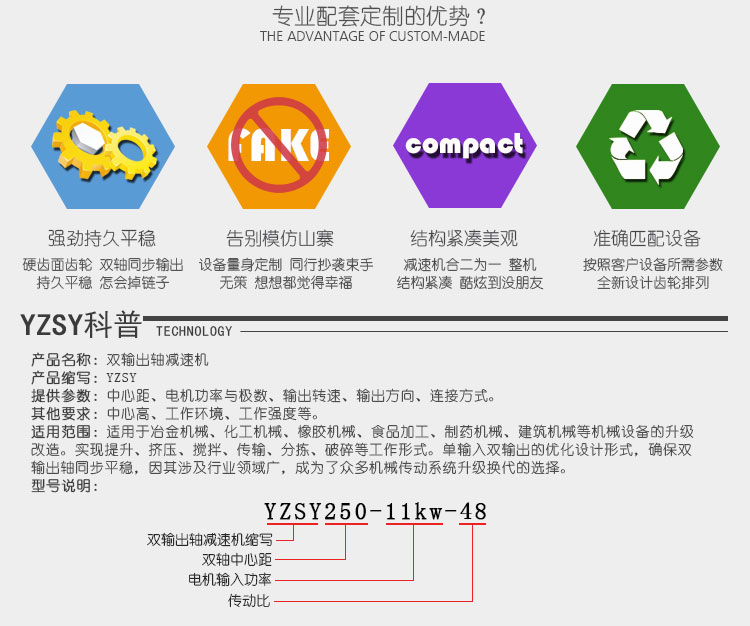Click the orange FAKE prohibition icon
This screenshot has width=750, height=626.
[281, 146]
